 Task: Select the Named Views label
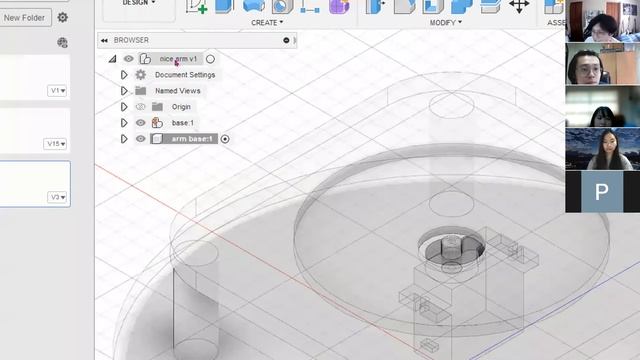click(178, 91)
